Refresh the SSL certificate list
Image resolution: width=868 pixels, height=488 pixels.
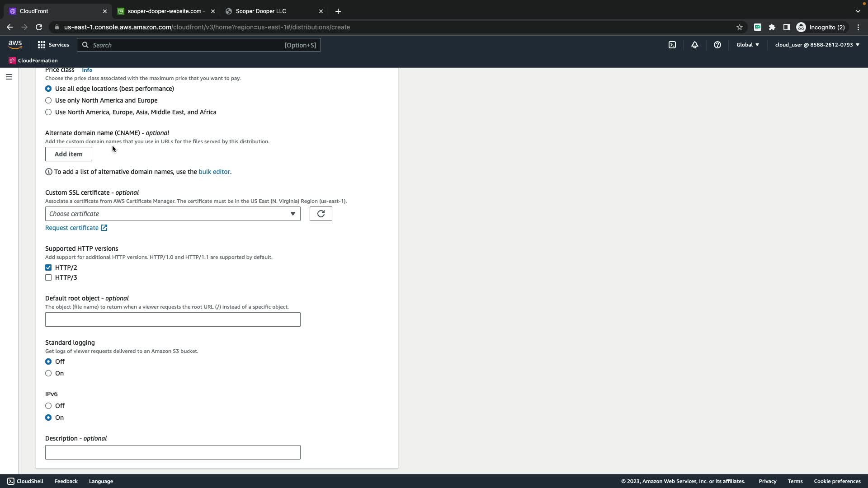pyautogui.click(x=321, y=214)
